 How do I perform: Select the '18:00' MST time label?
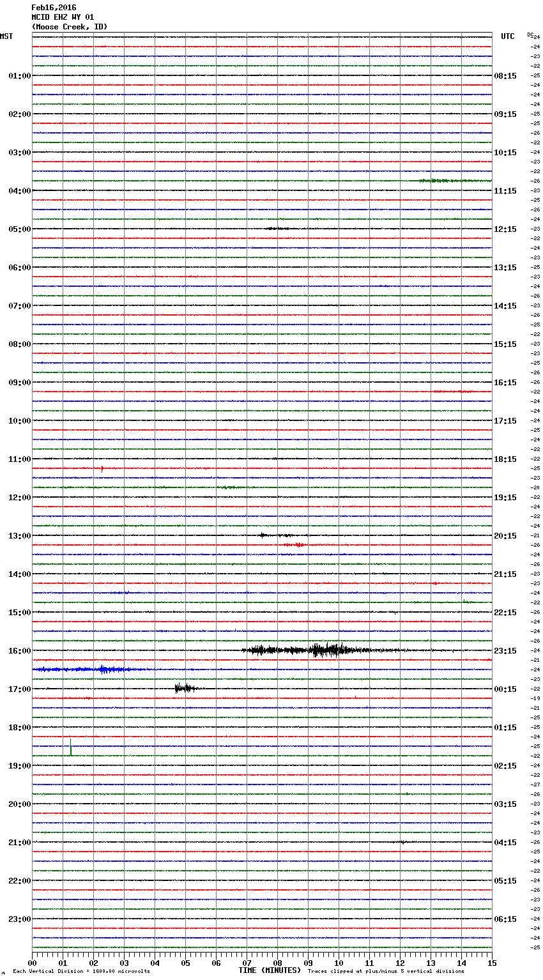point(20,728)
